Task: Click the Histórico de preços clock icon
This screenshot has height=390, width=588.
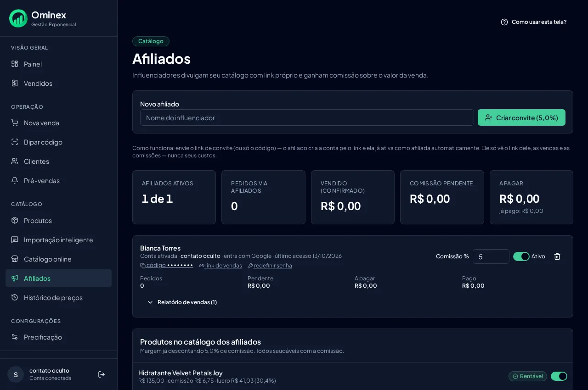Action: click(x=15, y=297)
